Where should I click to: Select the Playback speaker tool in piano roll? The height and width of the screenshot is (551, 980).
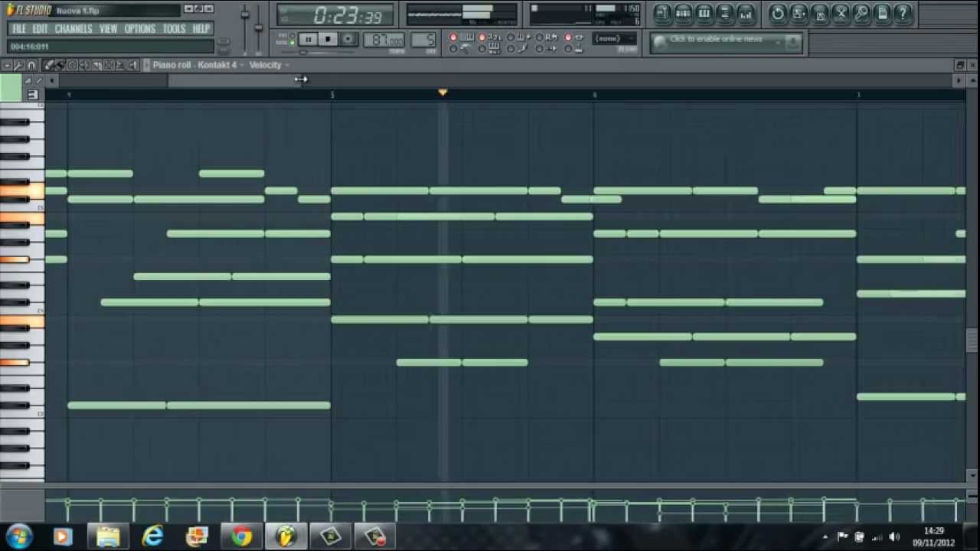click(x=132, y=65)
